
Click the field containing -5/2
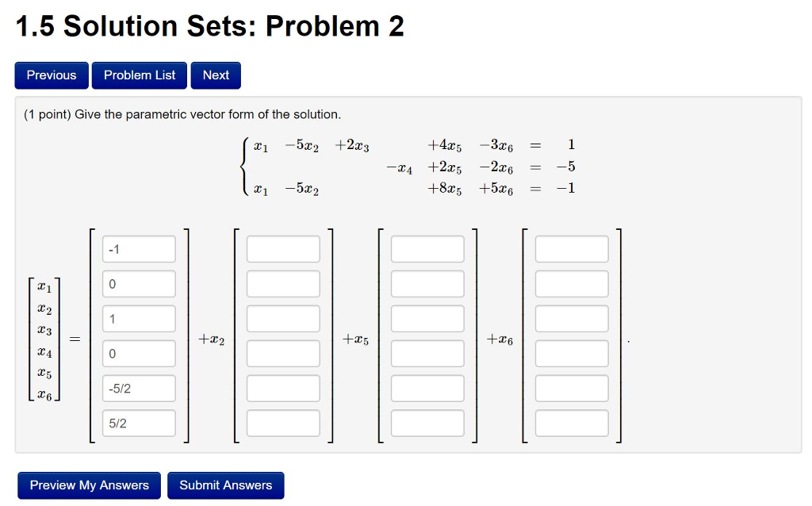click(x=139, y=388)
